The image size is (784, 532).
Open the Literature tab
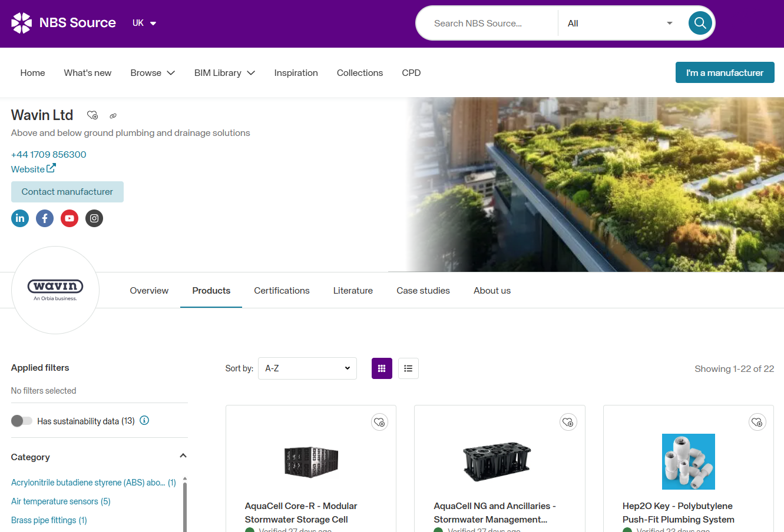point(353,291)
